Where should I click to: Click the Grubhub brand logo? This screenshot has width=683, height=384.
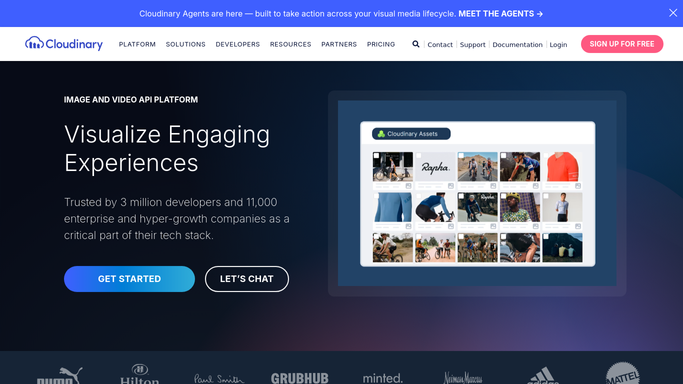click(x=300, y=378)
